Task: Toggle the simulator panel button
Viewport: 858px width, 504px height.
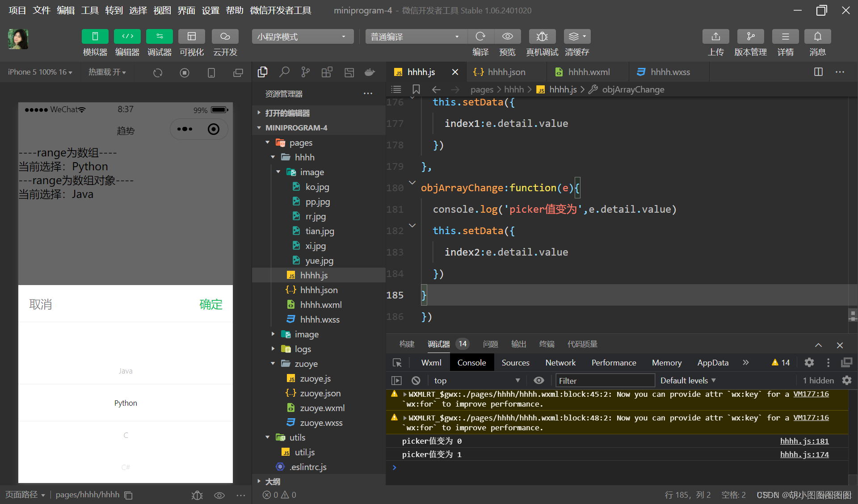Action: coord(95,37)
